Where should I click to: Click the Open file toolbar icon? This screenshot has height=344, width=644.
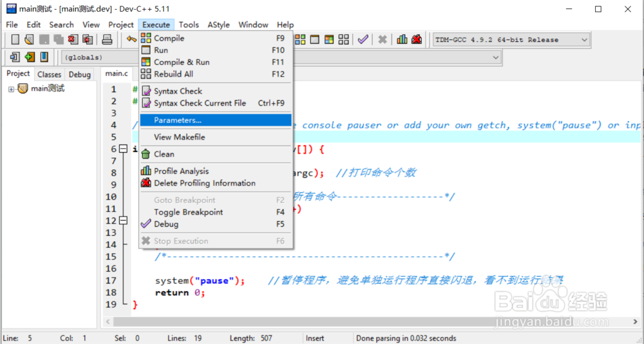(29, 39)
